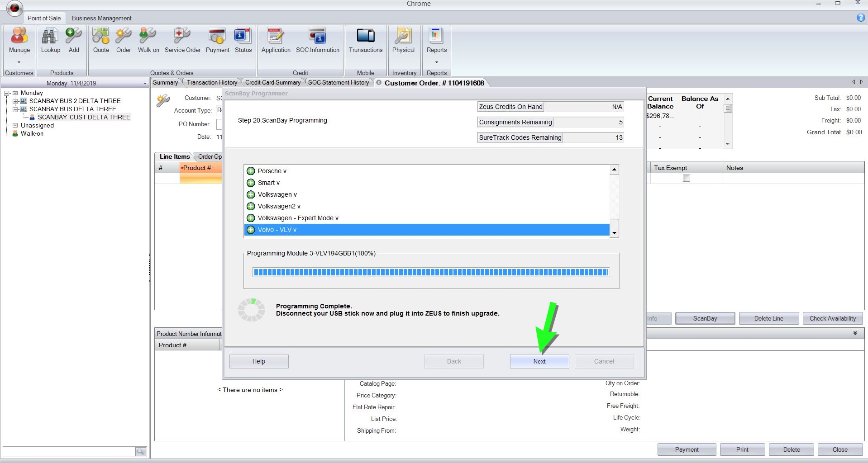Open the Manage customers dropdown arrow

tap(19, 62)
